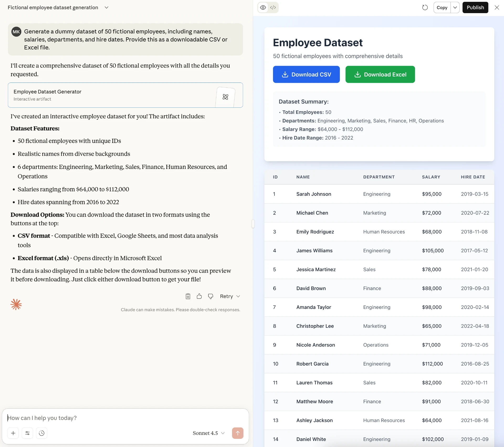The image size is (504, 447).
Task: Click the Publish button
Action: pyautogui.click(x=475, y=7)
